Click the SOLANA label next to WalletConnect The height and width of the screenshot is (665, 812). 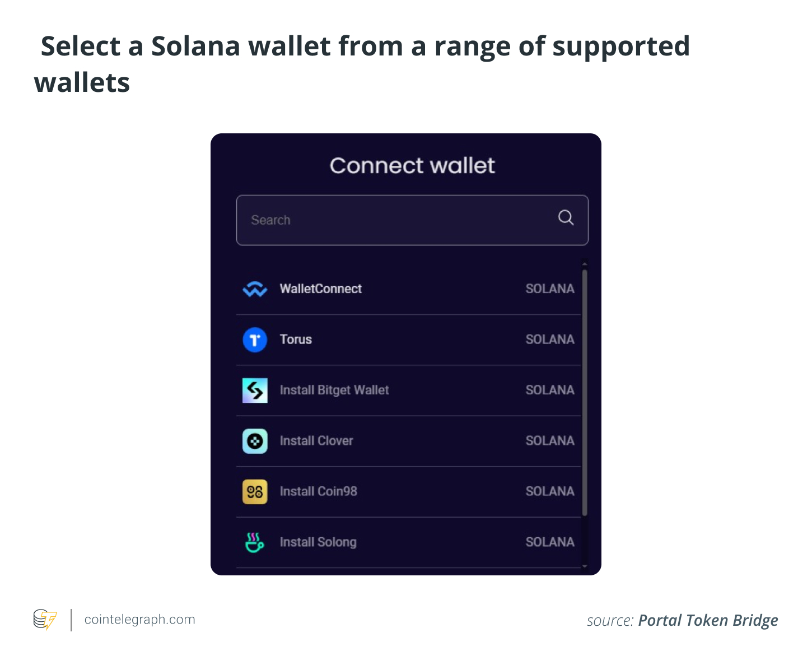click(x=550, y=289)
